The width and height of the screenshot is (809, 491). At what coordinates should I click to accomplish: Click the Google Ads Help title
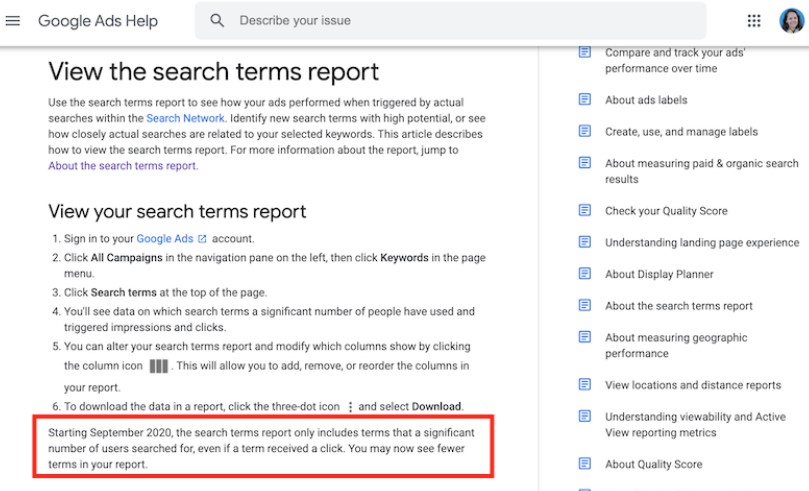[x=98, y=21]
